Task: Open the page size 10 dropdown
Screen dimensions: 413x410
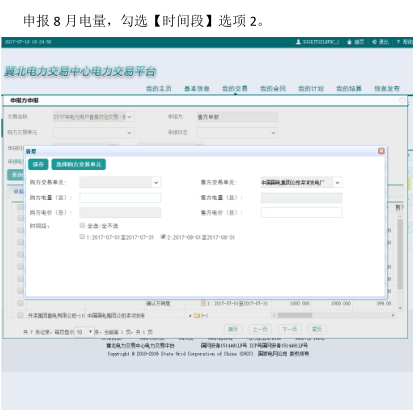Action: click(84, 332)
